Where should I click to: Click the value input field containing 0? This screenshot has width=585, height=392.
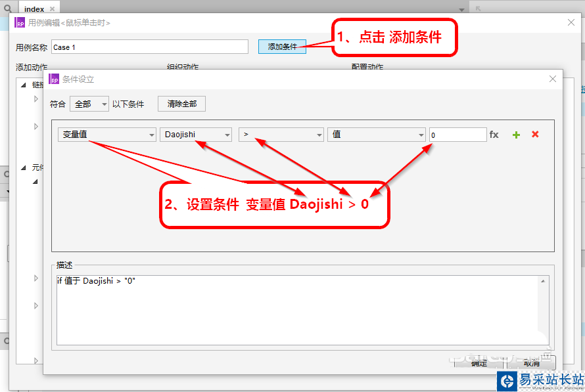coord(457,135)
